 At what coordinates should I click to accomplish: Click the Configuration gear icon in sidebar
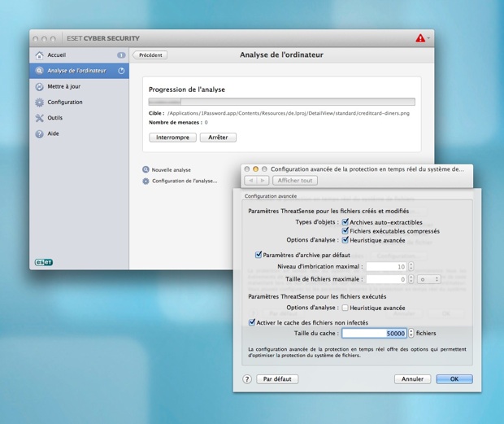point(39,103)
